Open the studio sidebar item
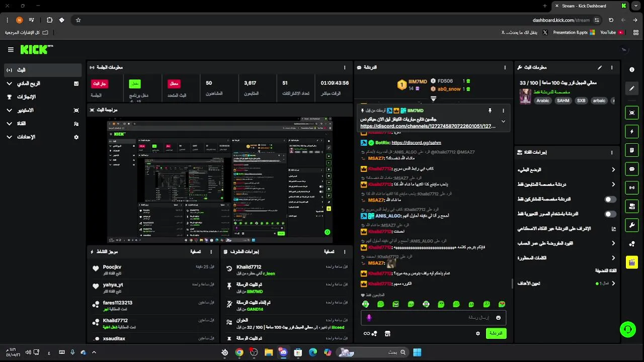Image resolution: width=644 pixels, height=362 pixels. click(42, 110)
